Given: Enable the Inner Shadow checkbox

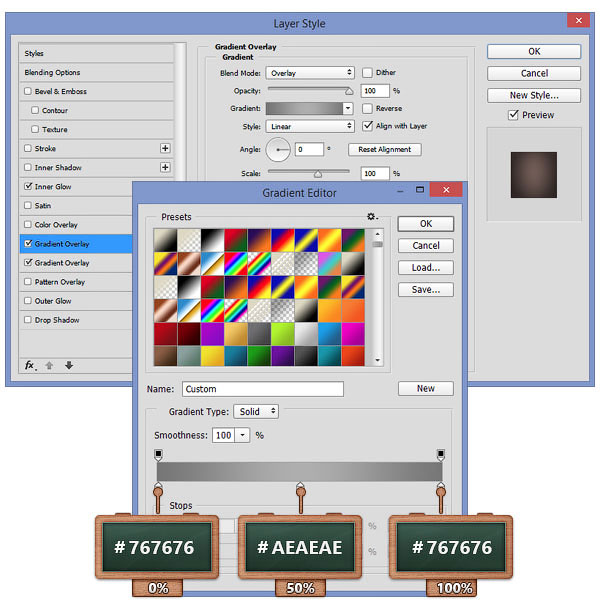Looking at the screenshot, I should (x=28, y=167).
